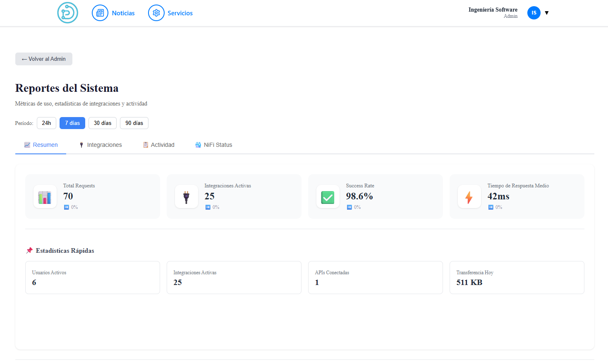Open the Servicios section
The image size is (608, 364).
click(180, 13)
